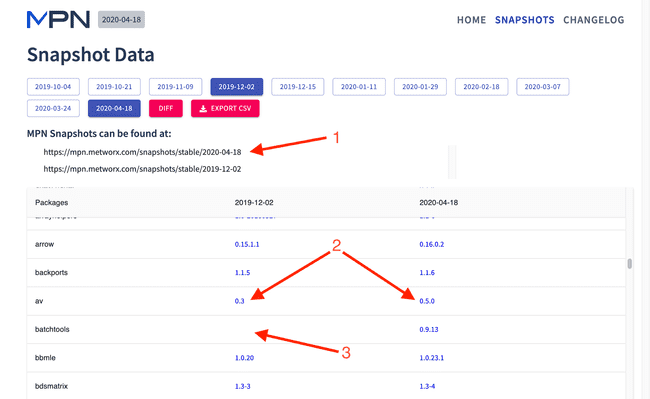Open bdsmatrix version 1.3-4 link
This screenshot has width=650, height=399.
pyautogui.click(x=427, y=386)
